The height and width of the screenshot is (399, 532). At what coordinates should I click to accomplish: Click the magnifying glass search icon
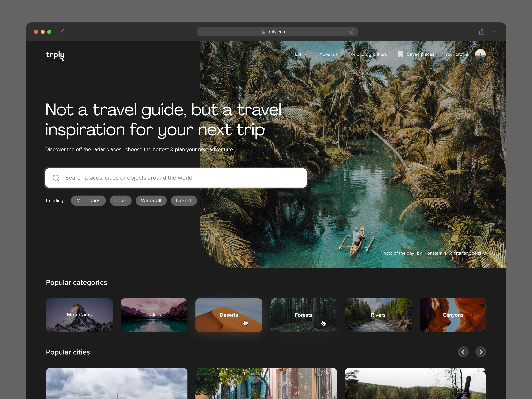[x=56, y=178]
